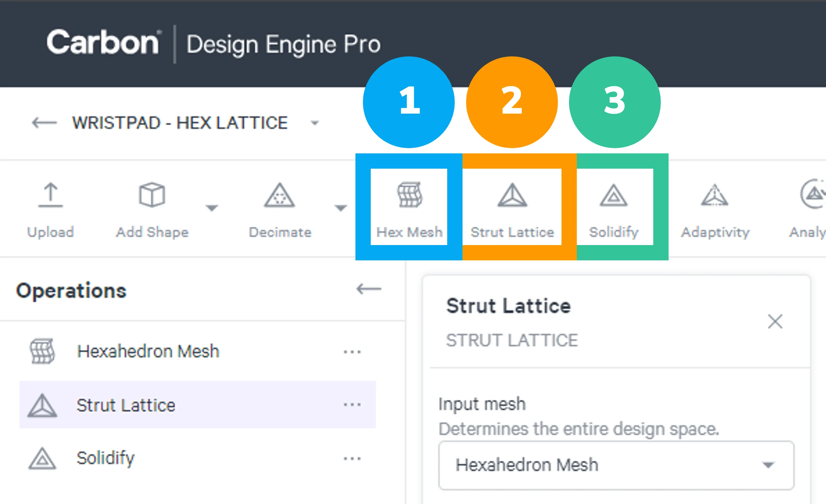Click the Carbon logo
The height and width of the screenshot is (504, 826).
[x=104, y=43]
